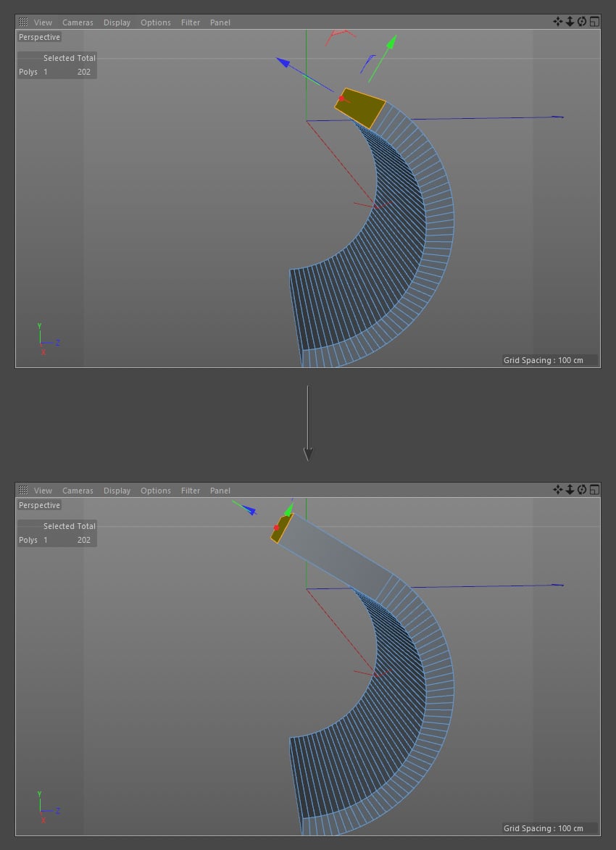Select the orange highlighted polygon in bottom viewport

[282, 528]
